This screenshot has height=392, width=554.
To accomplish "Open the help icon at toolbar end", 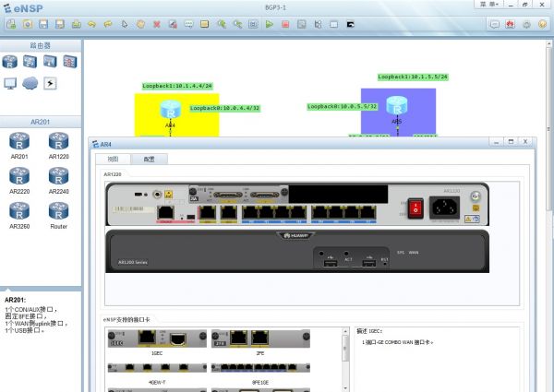I will tap(542, 24).
